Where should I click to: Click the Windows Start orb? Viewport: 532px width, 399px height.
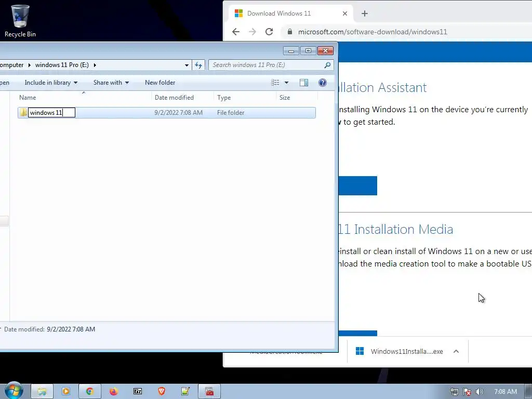pyautogui.click(x=14, y=390)
